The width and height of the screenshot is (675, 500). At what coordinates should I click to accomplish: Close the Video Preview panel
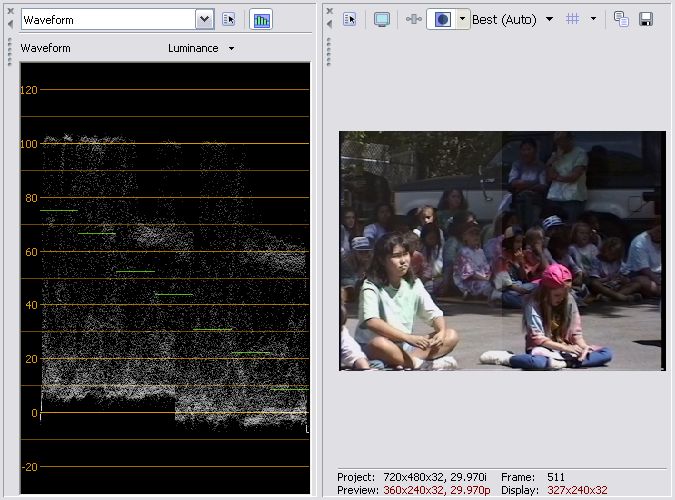pos(329,11)
